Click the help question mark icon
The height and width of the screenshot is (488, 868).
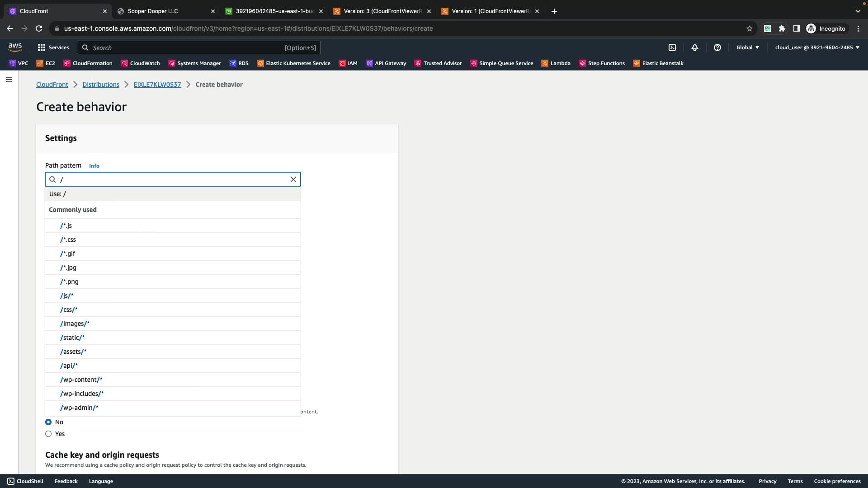(x=717, y=47)
